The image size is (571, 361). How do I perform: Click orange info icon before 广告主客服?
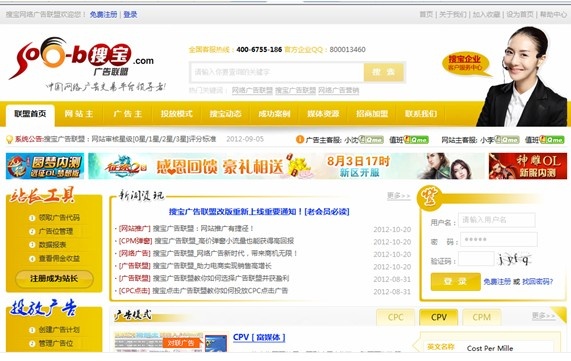tap(300, 140)
